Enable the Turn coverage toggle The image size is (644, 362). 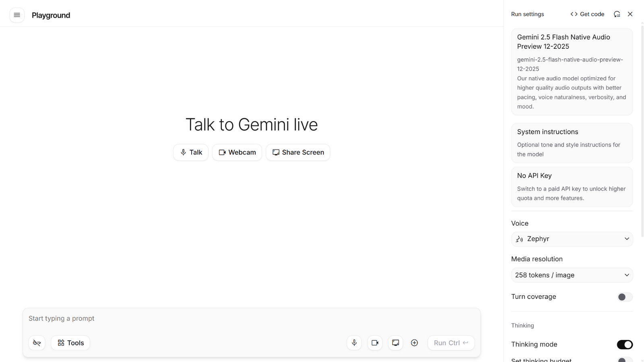coord(624,297)
